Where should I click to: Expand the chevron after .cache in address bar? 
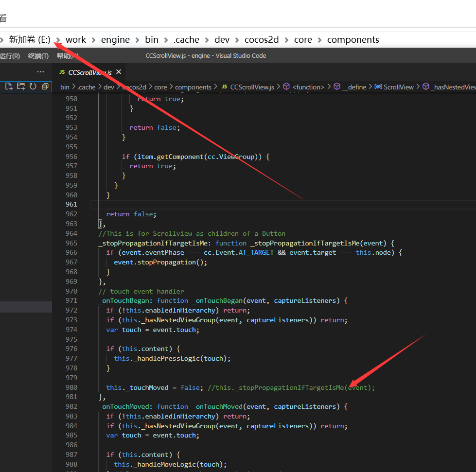pyautogui.click(x=207, y=40)
